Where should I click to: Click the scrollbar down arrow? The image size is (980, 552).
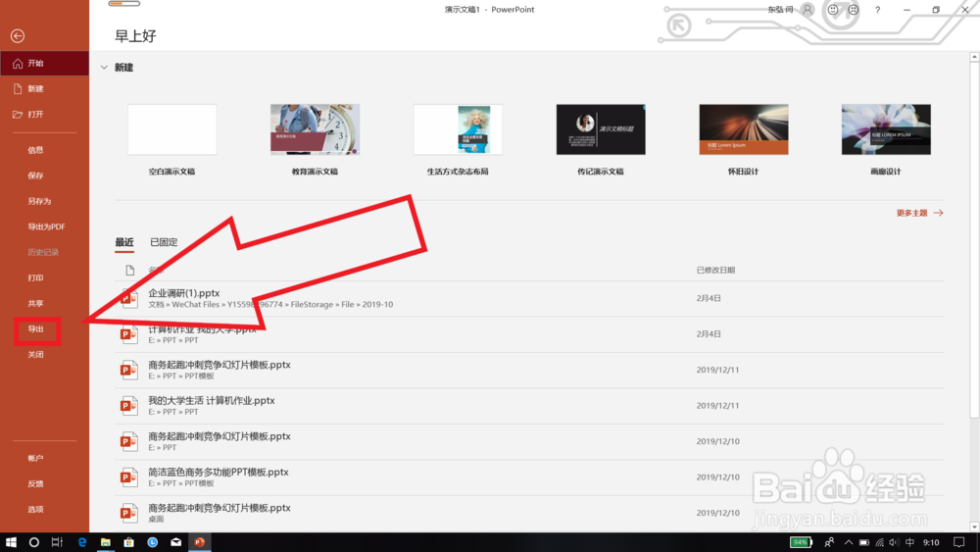[x=974, y=527]
